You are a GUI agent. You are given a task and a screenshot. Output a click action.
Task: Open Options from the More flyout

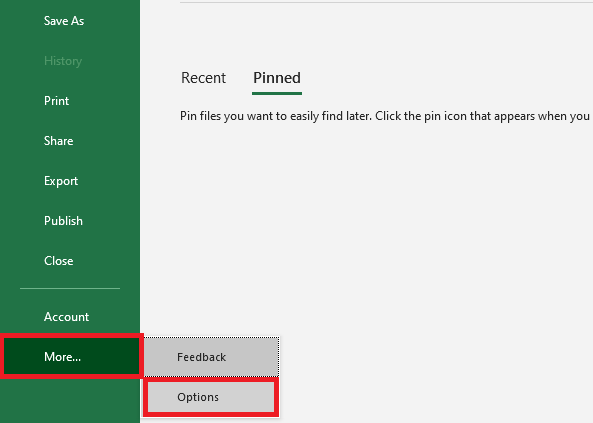(x=211, y=397)
